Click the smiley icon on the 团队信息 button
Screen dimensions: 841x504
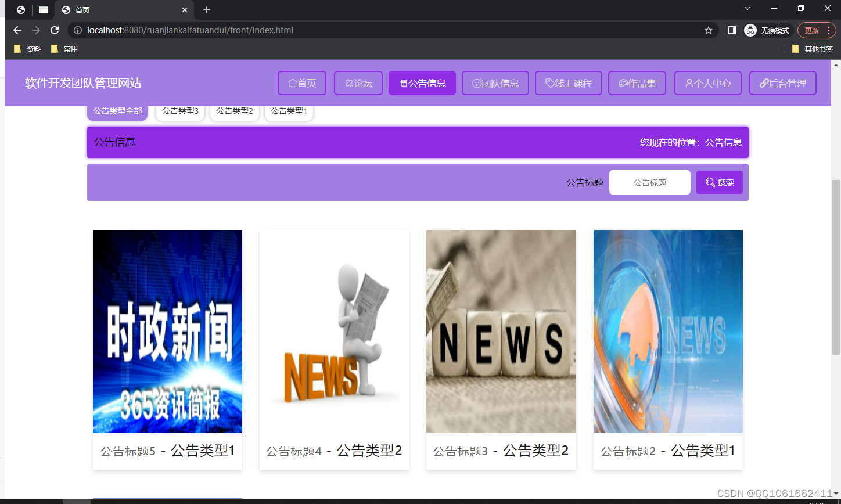pos(477,82)
